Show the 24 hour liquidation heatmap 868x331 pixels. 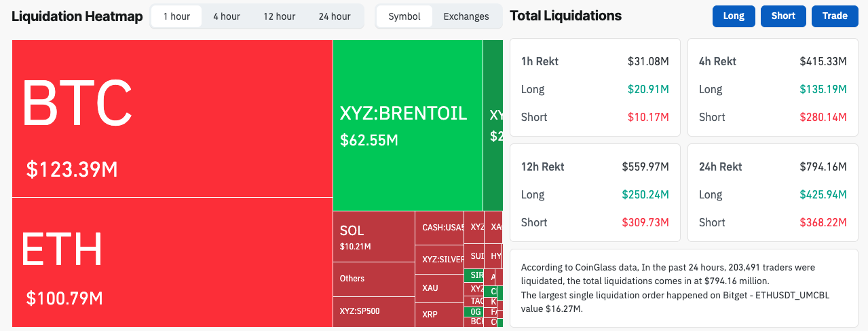335,16
